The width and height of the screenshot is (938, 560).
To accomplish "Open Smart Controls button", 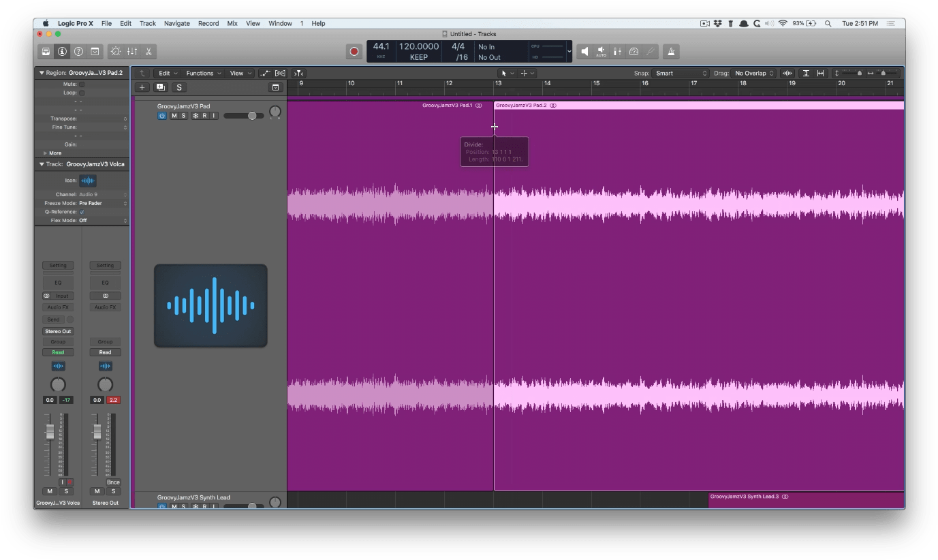I will pos(116,52).
